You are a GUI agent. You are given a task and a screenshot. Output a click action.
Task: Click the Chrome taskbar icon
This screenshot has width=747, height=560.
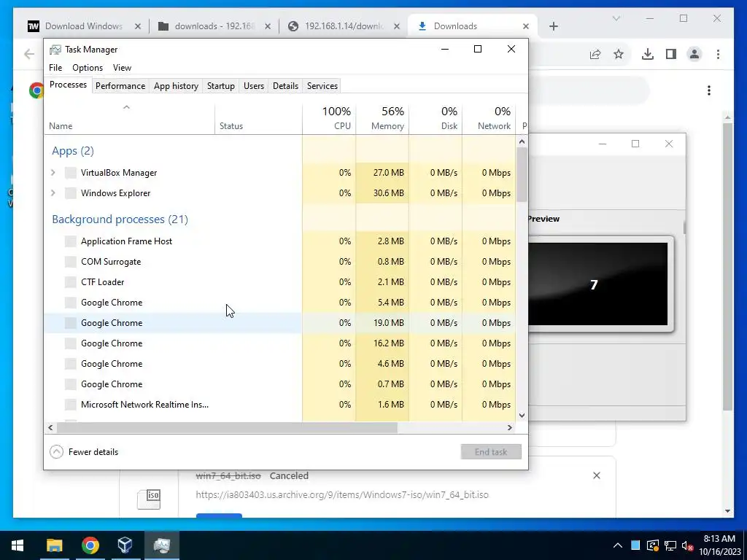pos(90,545)
